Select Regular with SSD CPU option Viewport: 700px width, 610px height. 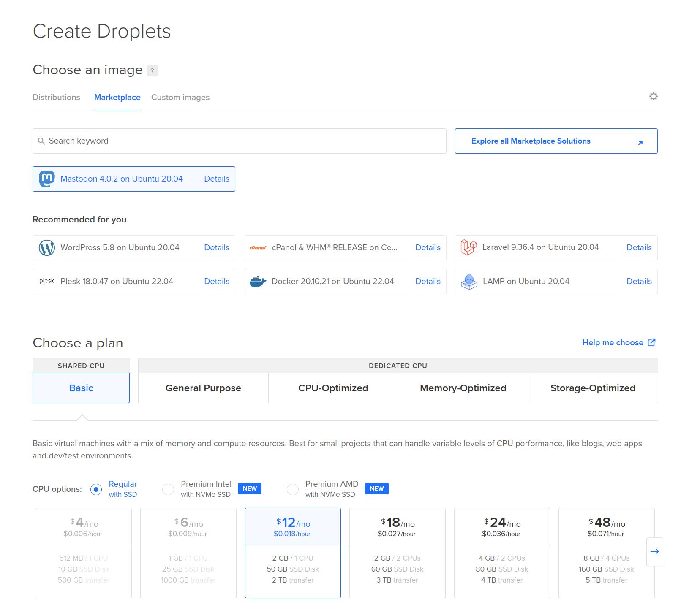tap(96, 489)
